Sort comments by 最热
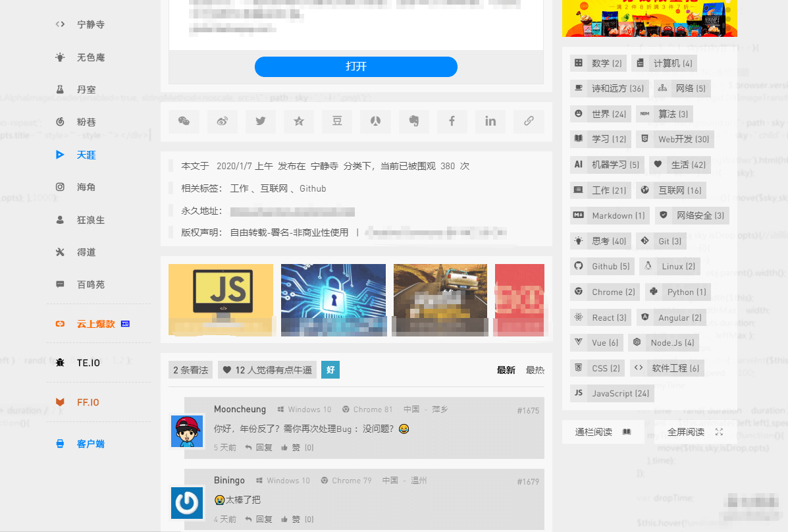788x532 pixels. [x=535, y=370]
